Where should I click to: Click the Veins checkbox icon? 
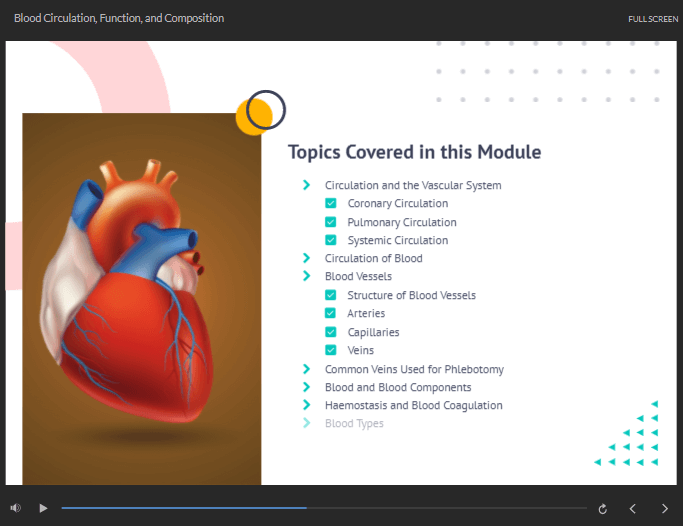tap(330, 350)
